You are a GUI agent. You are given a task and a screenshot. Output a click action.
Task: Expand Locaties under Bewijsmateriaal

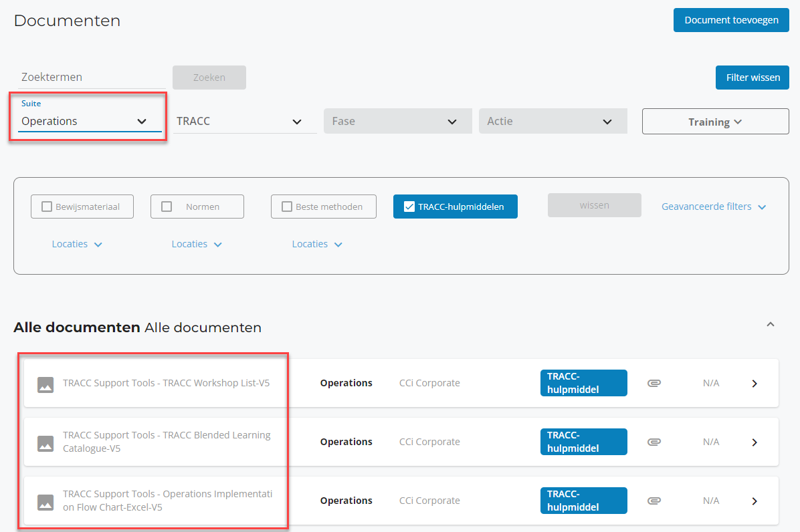tap(77, 245)
